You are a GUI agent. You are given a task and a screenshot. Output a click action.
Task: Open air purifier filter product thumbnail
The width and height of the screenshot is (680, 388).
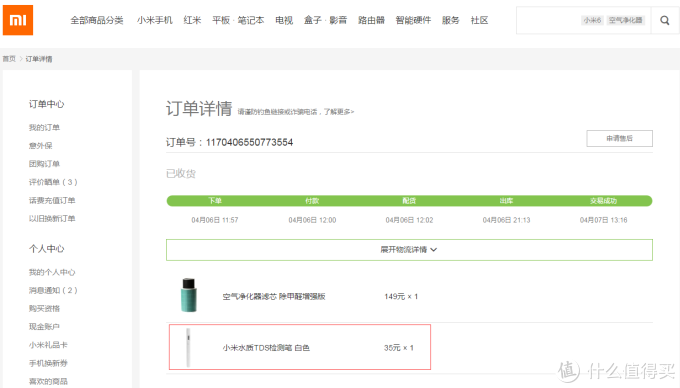click(x=189, y=295)
